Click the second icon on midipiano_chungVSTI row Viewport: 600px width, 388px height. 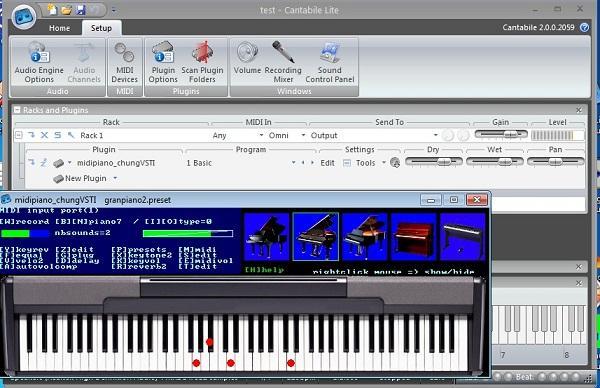(44, 163)
